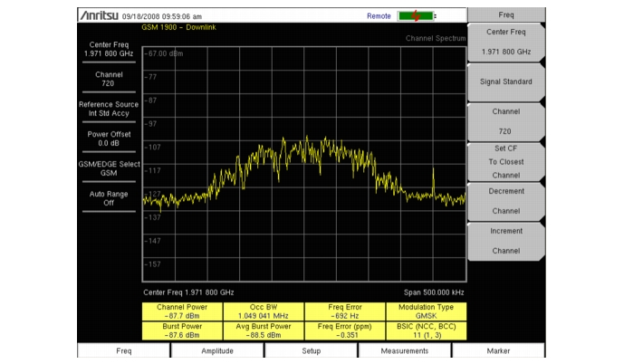The image size is (624, 364).
Task: Open the Signal Standard softkey
Action: [x=505, y=81]
